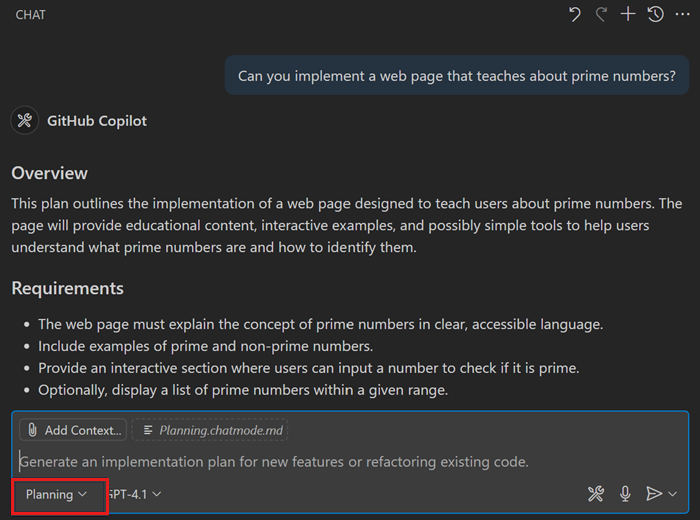Click the CHAT panel title
This screenshot has width=700, height=520.
coord(30,15)
